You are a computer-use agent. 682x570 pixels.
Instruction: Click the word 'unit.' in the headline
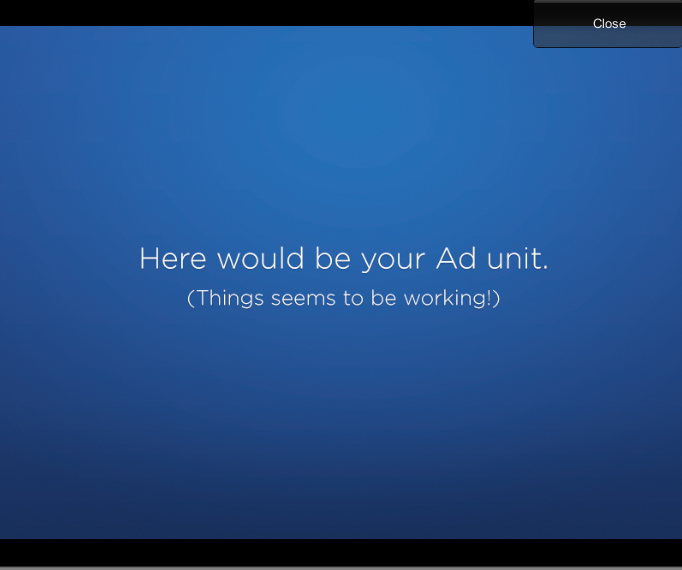click(x=514, y=259)
